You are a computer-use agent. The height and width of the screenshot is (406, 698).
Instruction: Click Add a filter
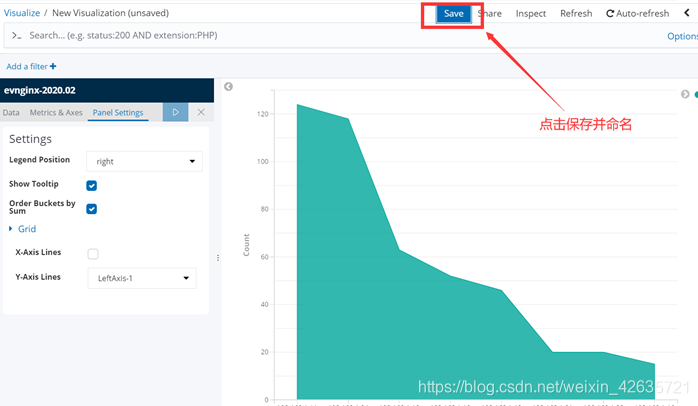point(27,66)
